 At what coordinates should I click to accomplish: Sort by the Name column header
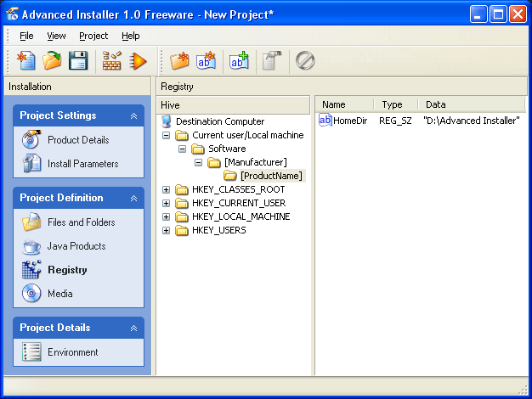click(344, 104)
